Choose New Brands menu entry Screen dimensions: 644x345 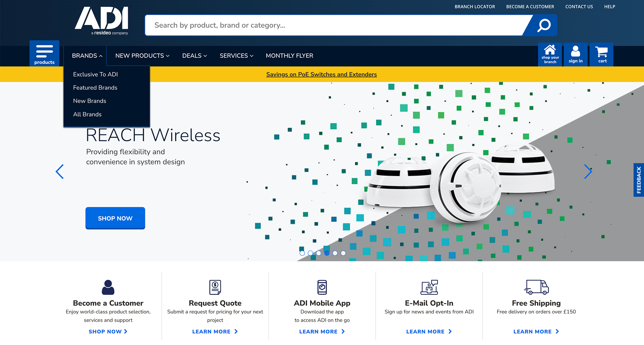click(x=90, y=101)
